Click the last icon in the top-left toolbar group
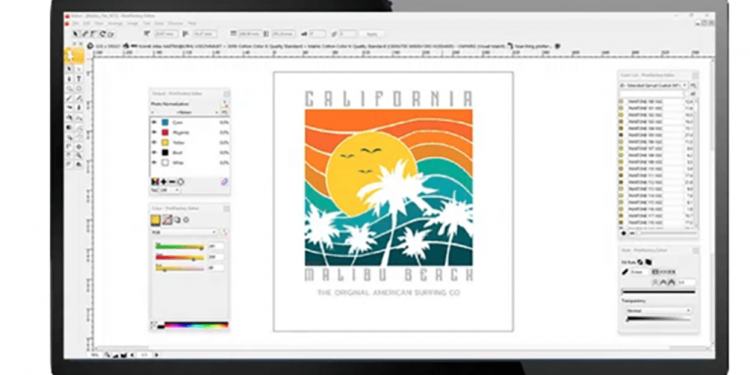 [x=110, y=34]
